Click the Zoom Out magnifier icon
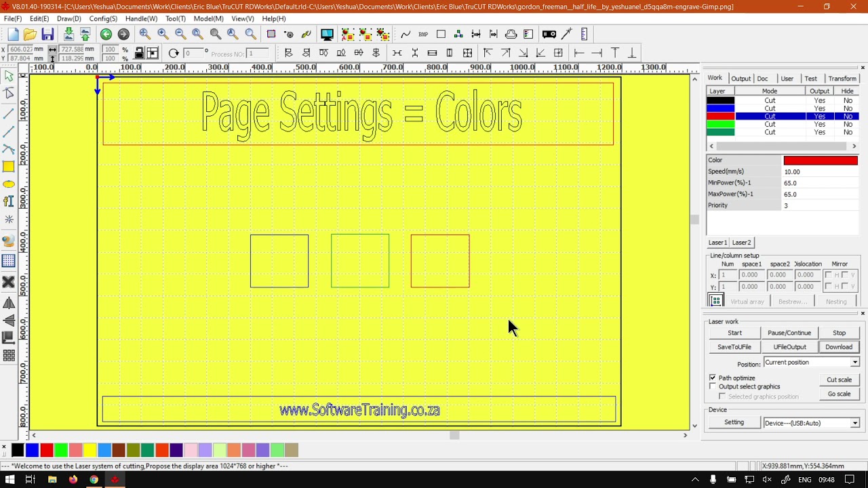 [180, 35]
